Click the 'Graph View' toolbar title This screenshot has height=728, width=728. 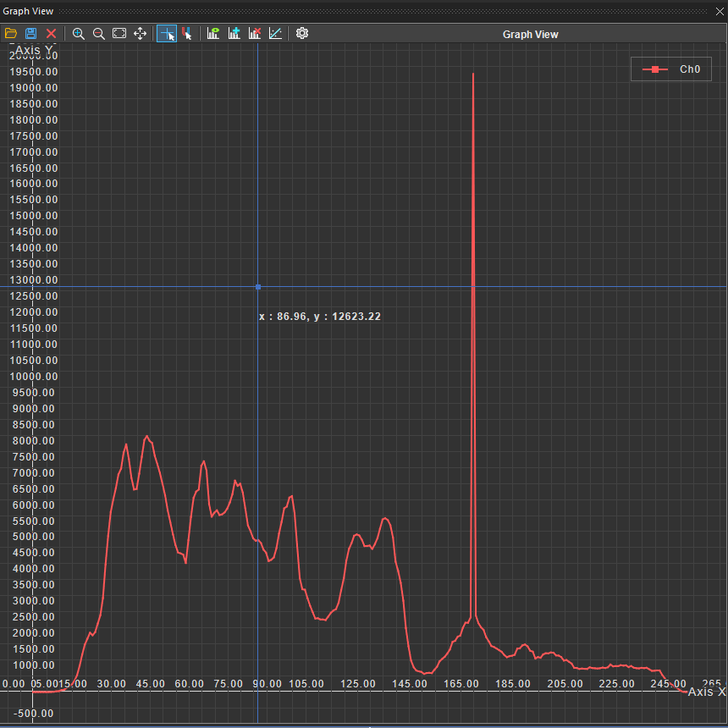click(x=530, y=35)
